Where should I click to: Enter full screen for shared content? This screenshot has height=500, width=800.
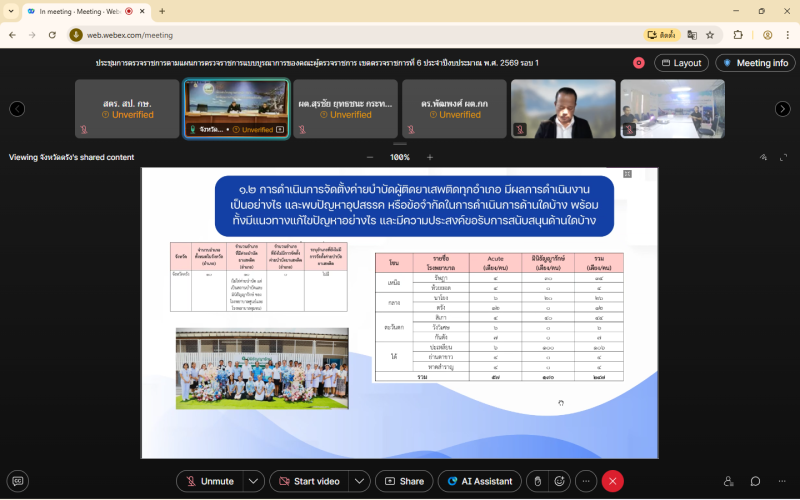pyautogui.click(x=783, y=157)
